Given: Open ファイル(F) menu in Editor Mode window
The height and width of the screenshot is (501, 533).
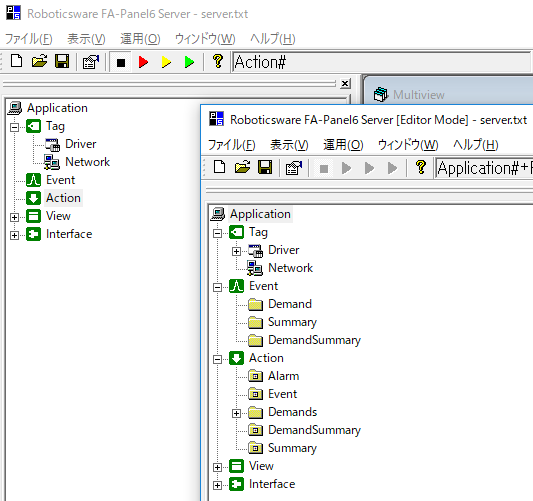Looking at the screenshot, I should click(231, 145).
